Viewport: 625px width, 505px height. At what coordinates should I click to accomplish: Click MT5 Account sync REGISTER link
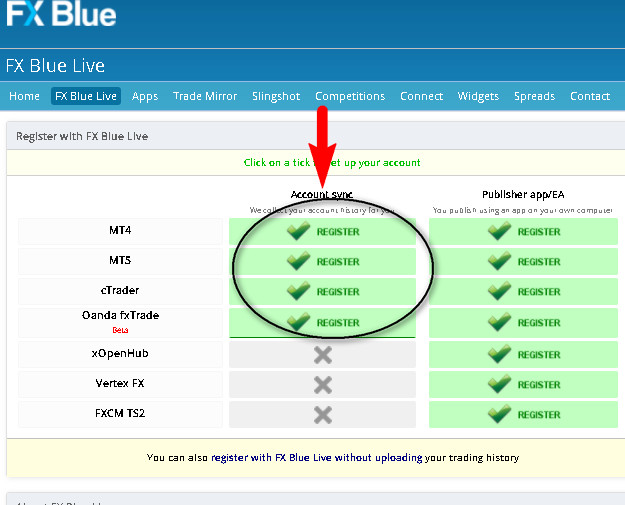pos(338,262)
